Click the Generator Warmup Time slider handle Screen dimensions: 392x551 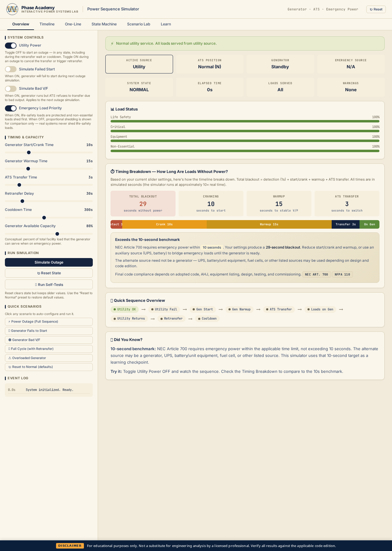click(x=28, y=169)
